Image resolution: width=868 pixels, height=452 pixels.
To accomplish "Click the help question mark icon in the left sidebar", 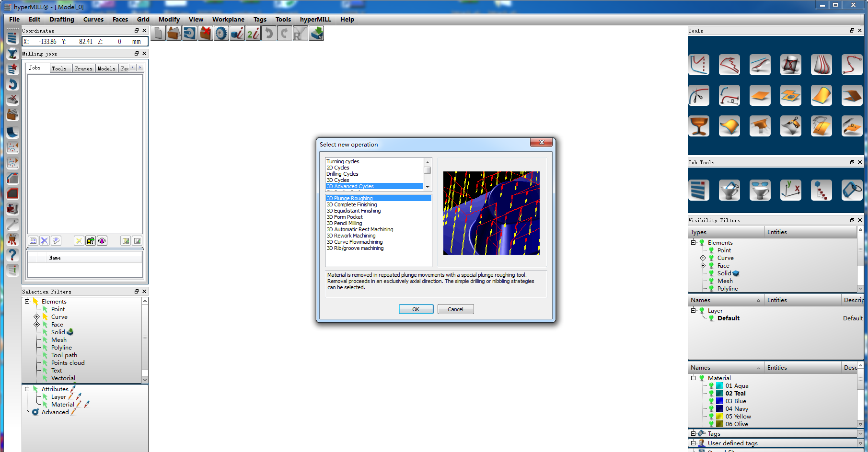I will (12, 255).
